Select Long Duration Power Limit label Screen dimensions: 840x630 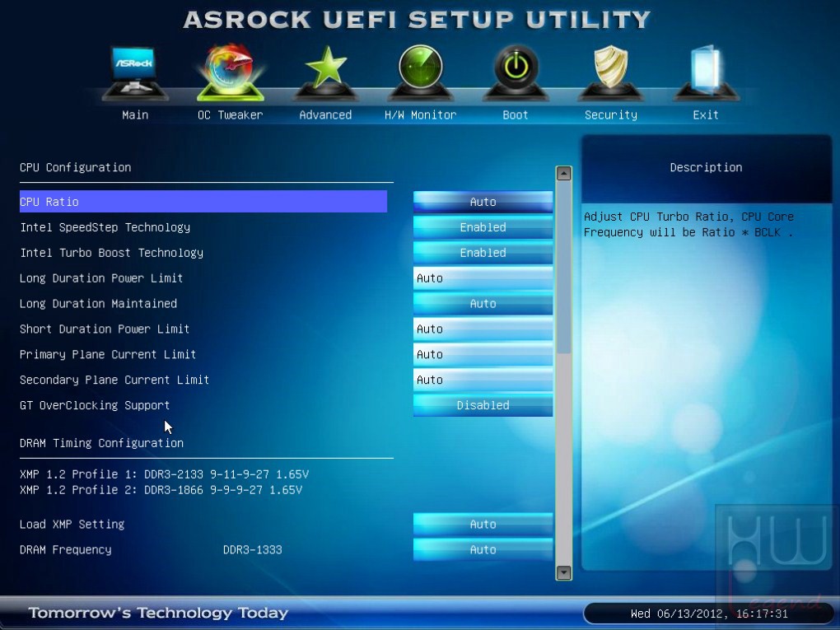(101, 278)
